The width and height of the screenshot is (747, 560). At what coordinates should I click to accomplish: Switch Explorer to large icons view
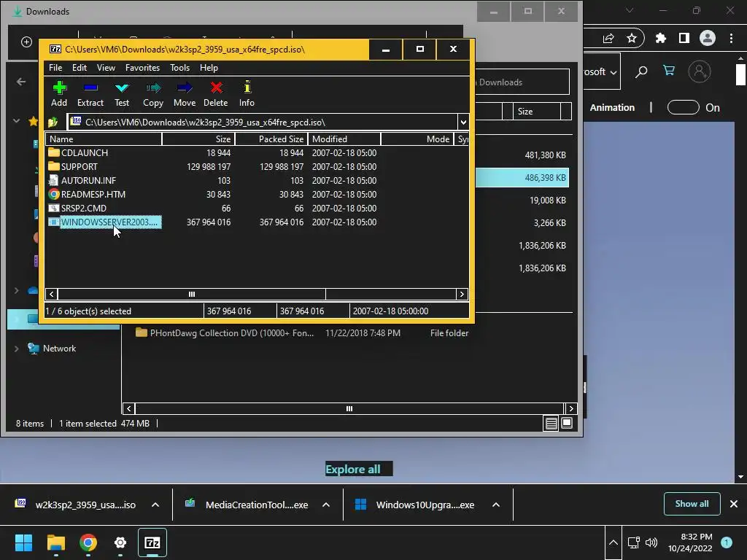tap(567, 423)
